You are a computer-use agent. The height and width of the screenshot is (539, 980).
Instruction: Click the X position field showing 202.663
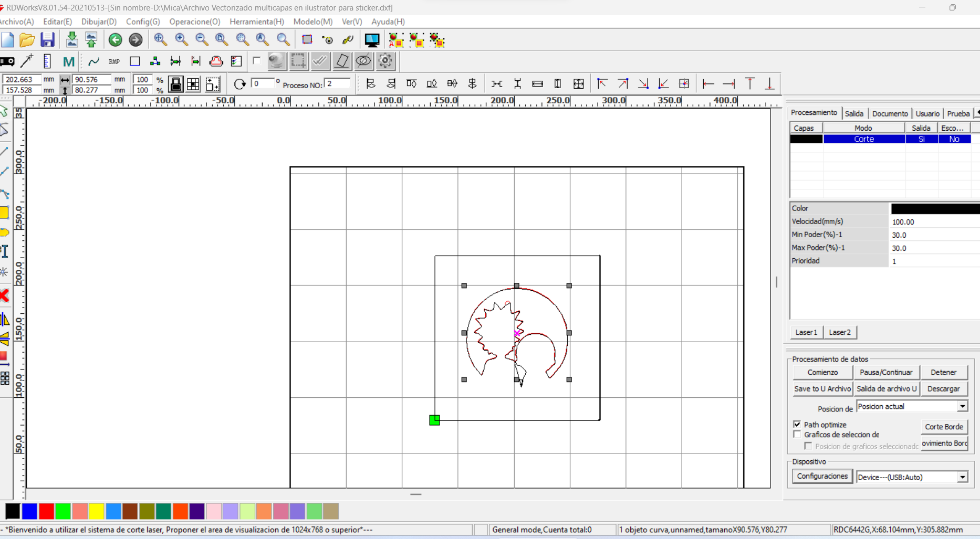(x=21, y=79)
